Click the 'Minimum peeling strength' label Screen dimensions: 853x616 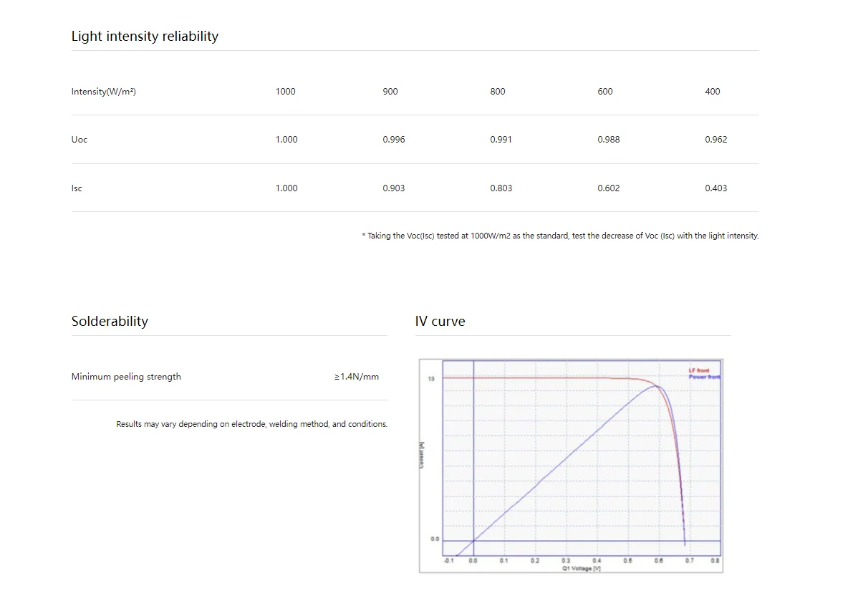click(x=126, y=377)
